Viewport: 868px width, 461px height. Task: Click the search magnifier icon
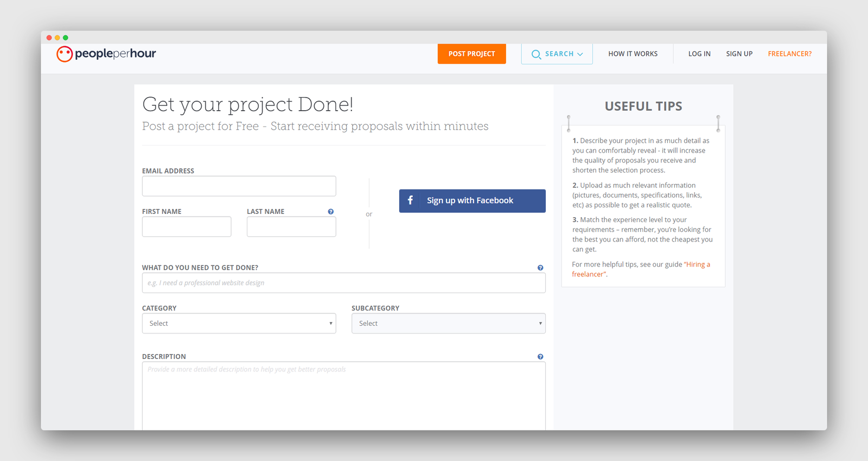(536, 54)
